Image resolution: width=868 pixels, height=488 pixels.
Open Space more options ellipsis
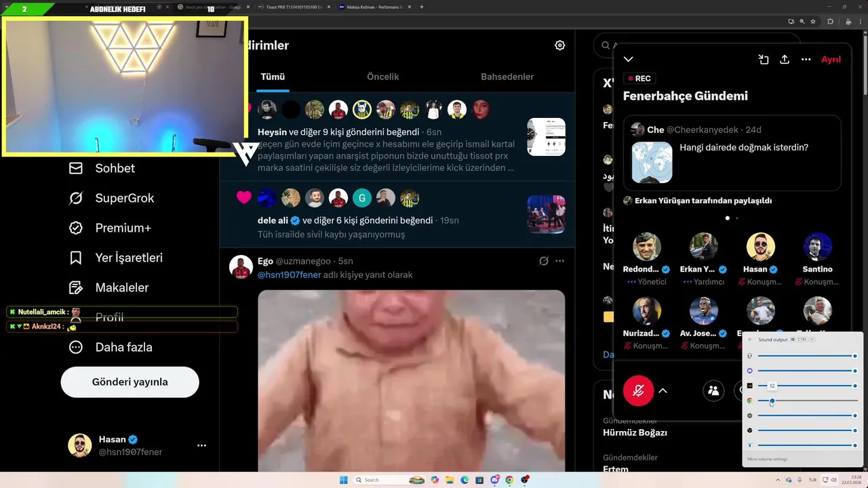(806, 60)
